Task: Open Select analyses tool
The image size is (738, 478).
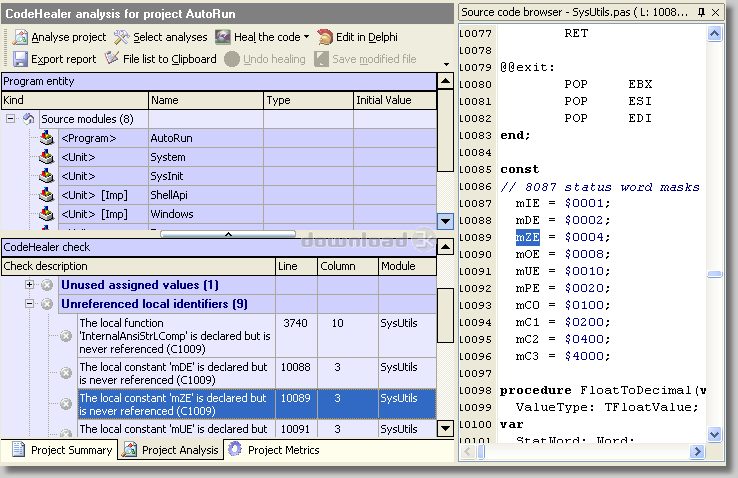Action: click(x=160, y=37)
